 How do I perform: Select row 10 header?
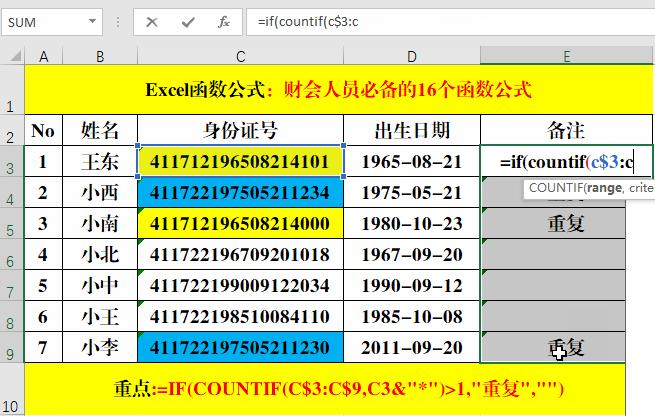click(12, 389)
